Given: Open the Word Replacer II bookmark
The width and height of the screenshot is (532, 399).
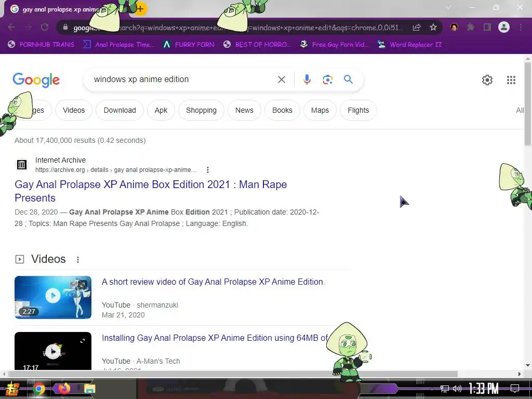Looking at the screenshot, I should (x=409, y=45).
